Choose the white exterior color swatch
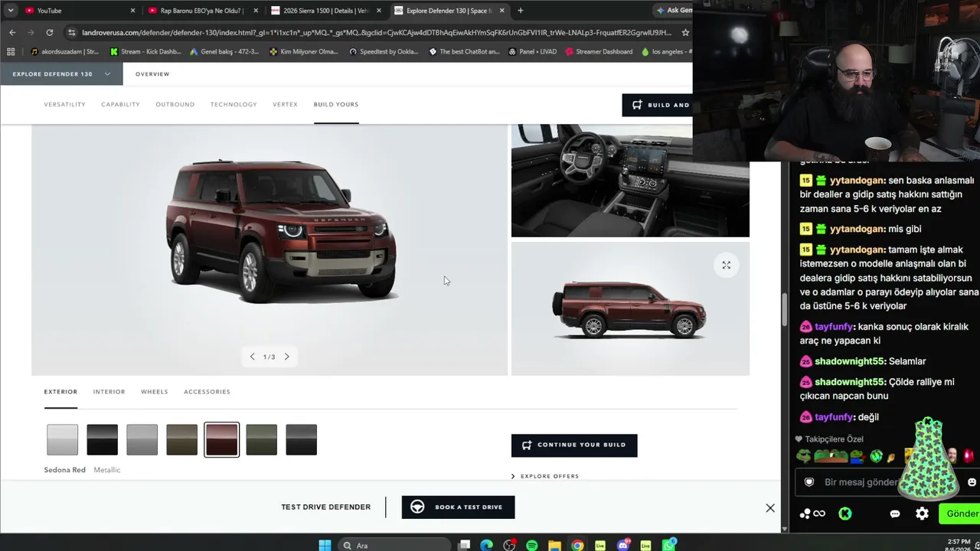This screenshot has height=551, width=980. (63, 440)
